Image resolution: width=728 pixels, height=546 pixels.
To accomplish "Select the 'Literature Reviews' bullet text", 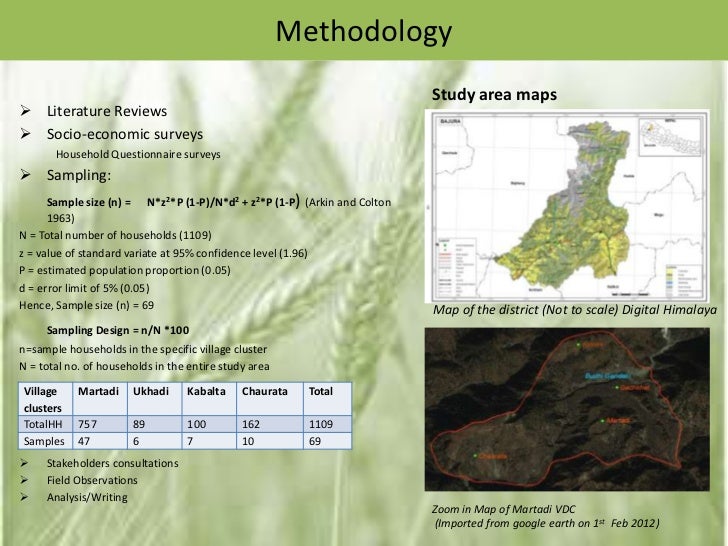I will (x=107, y=111).
